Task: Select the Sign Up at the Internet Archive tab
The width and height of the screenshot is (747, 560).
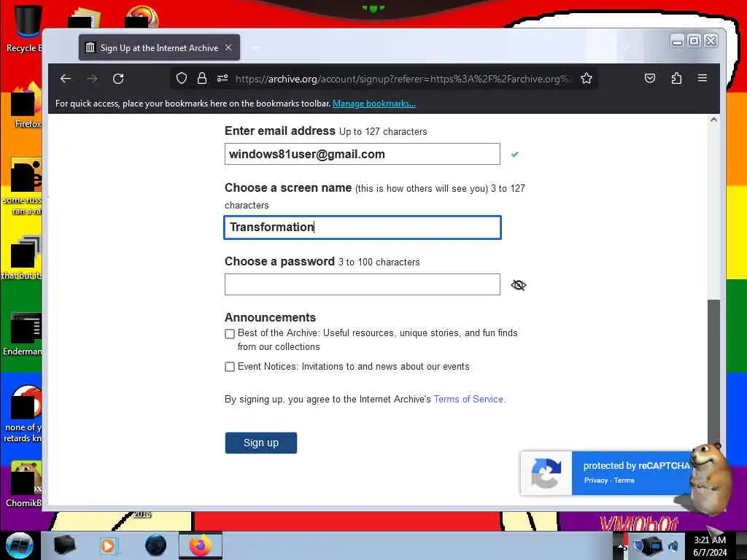Action: 159,47
